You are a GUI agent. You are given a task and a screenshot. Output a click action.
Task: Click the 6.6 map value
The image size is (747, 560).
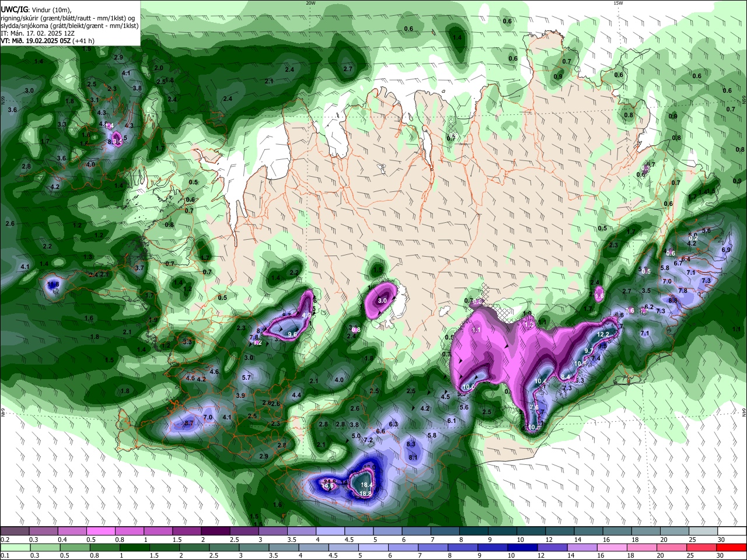tap(381, 431)
